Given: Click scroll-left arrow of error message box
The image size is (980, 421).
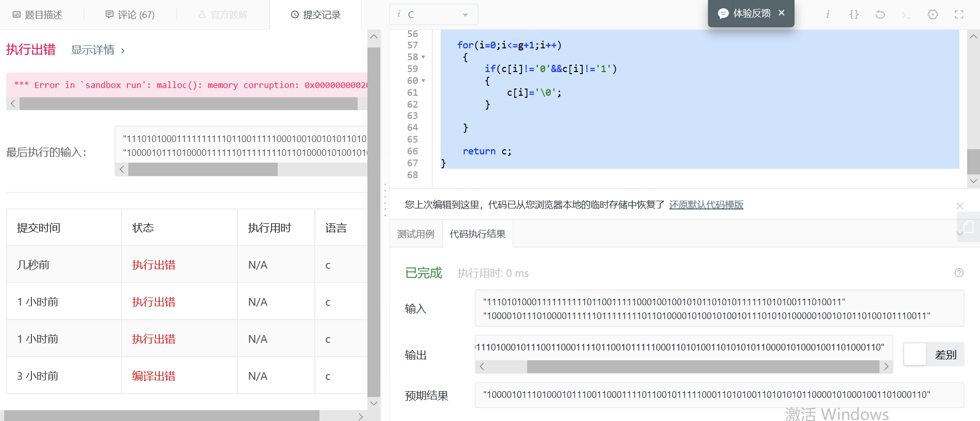Looking at the screenshot, I should coord(13,103).
